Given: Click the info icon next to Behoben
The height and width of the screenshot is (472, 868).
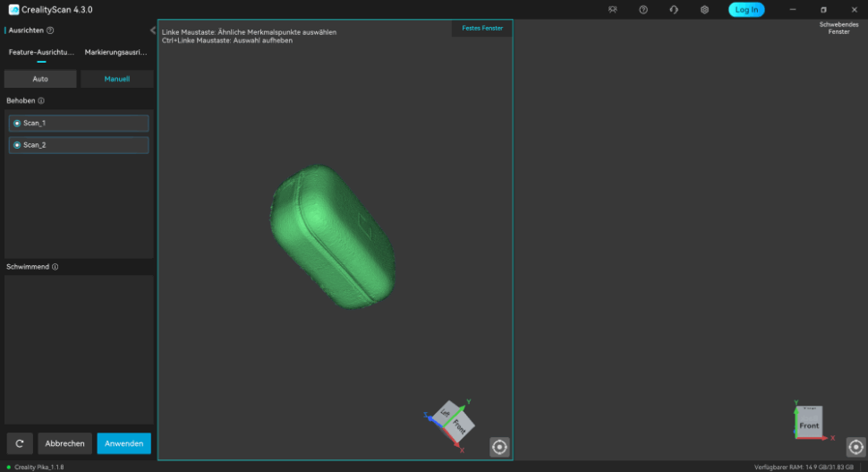Looking at the screenshot, I should pos(41,101).
